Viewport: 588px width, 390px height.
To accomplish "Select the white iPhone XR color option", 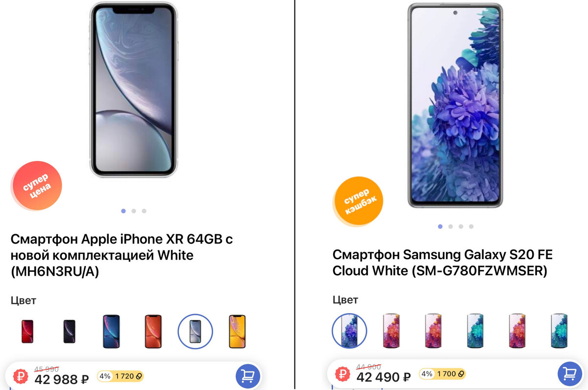I will pos(195,332).
